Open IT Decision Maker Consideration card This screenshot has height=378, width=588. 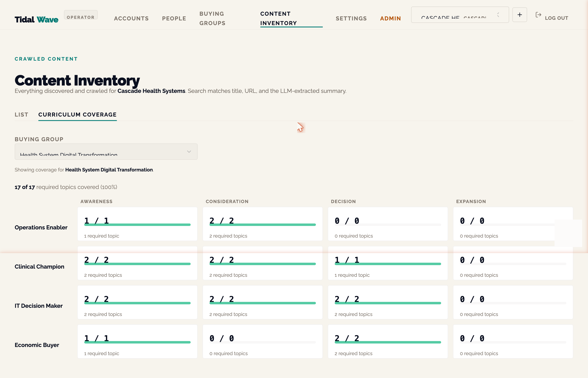(262, 302)
